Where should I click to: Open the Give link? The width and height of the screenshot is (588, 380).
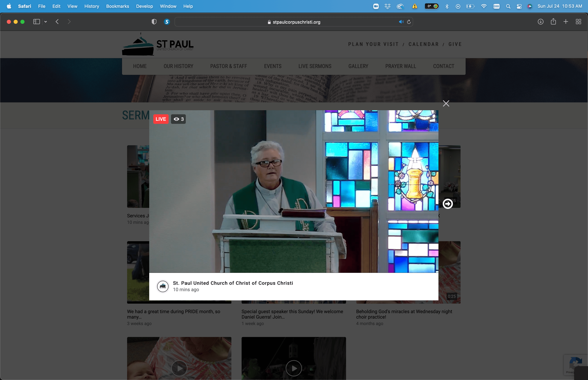pyautogui.click(x=455, y=44)
